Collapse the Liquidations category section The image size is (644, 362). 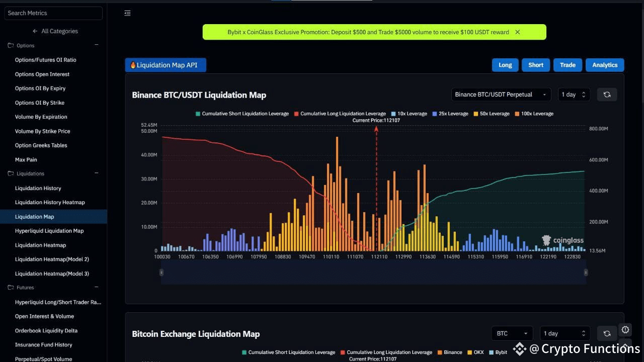tap(97, 173)
